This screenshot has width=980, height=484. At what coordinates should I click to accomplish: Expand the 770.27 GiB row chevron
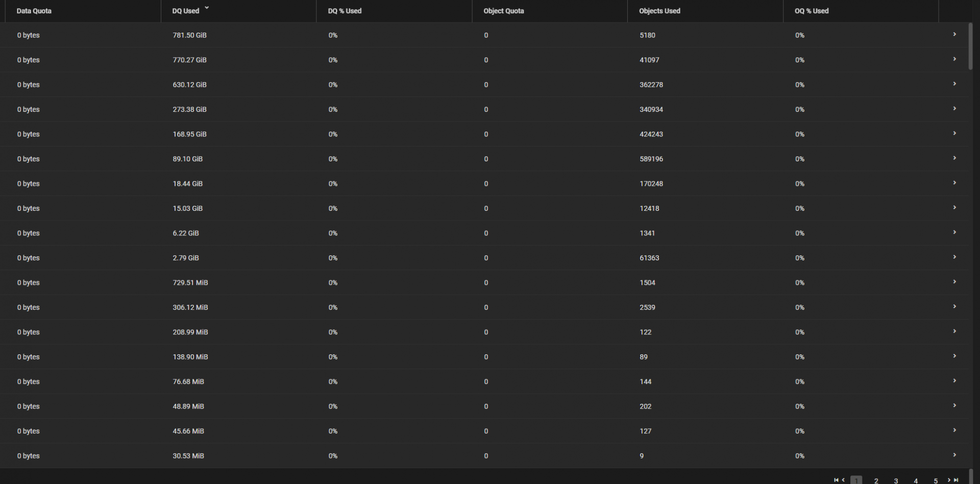pos(954,59)
